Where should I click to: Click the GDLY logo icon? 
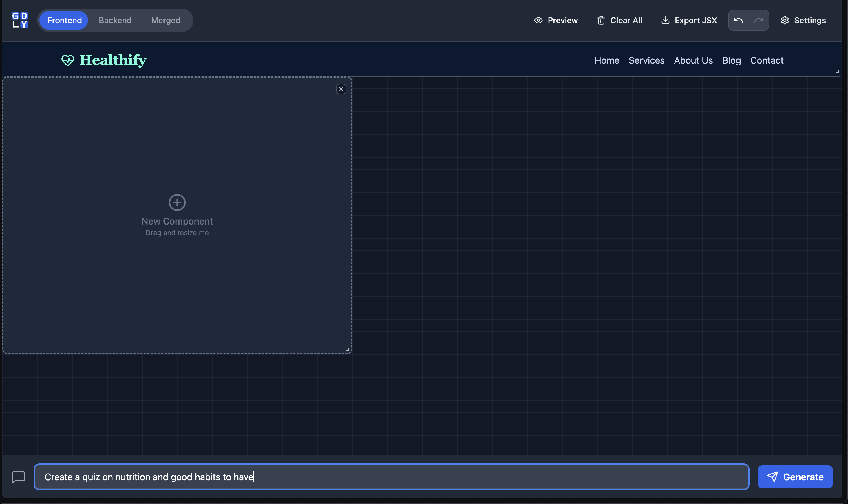(20, 20)
